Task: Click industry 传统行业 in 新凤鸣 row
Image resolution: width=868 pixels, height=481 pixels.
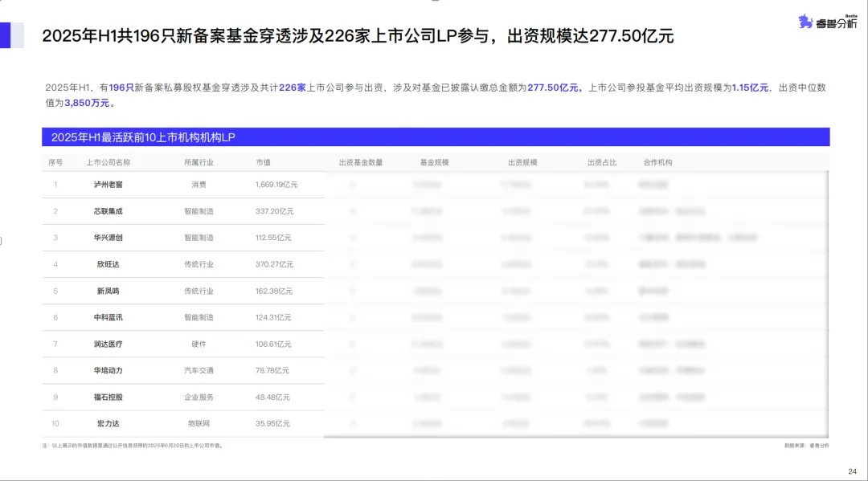Action: tap(199, 291)
